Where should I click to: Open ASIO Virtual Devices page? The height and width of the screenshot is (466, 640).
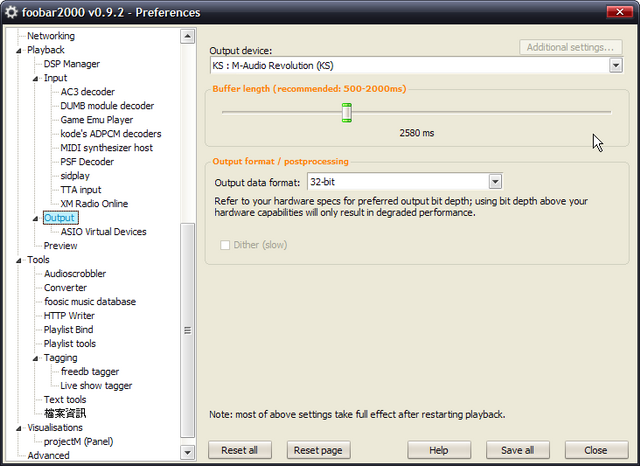point(104,232)
